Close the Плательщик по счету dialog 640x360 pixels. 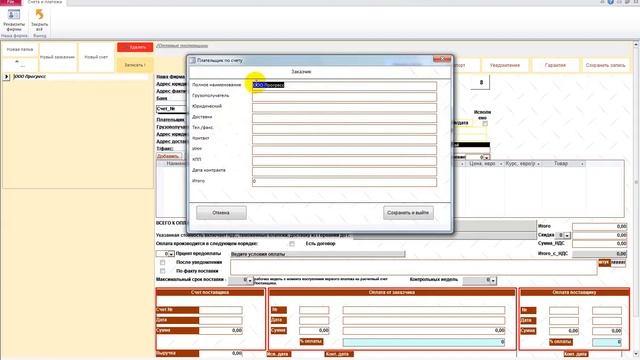coord(442,60)
